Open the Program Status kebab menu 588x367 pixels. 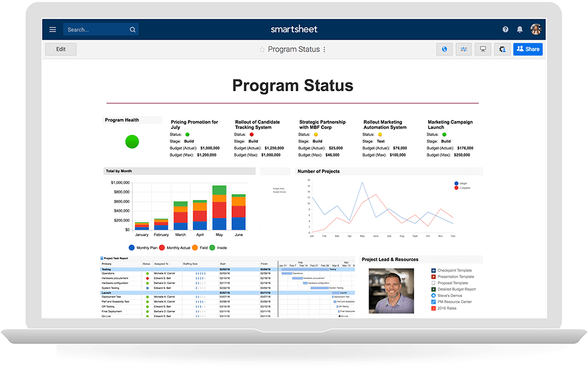pyautogui.click(x=324, y=50)
